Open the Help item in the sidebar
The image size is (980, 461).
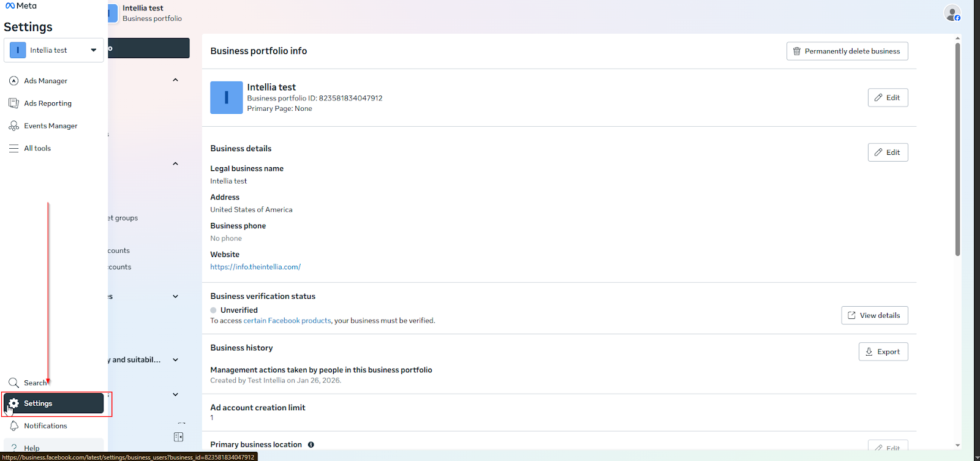click(x=54, y=447)
